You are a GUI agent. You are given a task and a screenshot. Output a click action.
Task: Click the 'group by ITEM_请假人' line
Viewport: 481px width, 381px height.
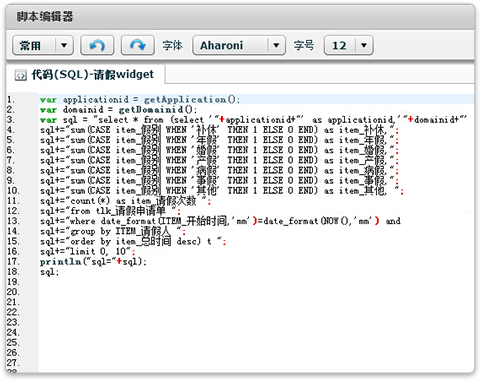pos(113,231)
